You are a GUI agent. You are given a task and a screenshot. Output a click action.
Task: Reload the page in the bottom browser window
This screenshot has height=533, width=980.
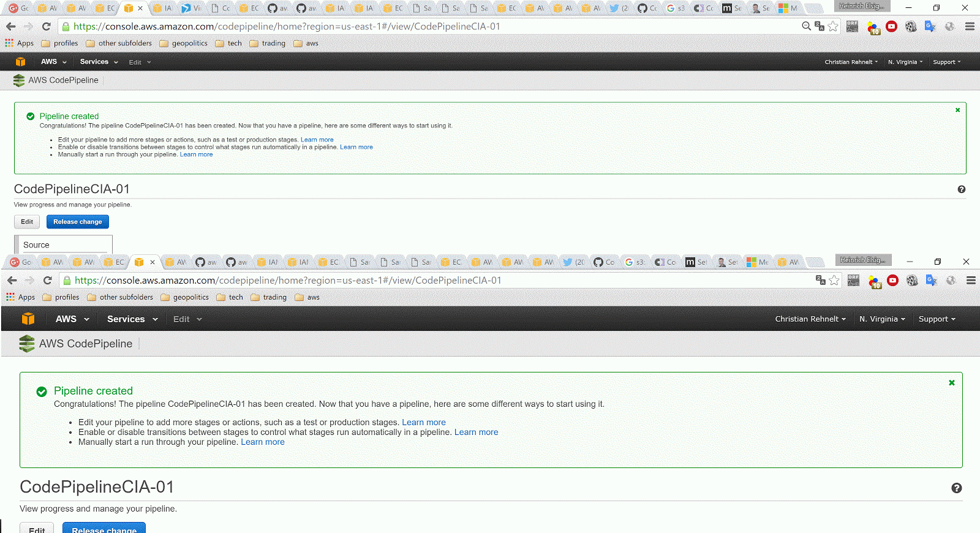pos(47,280)
